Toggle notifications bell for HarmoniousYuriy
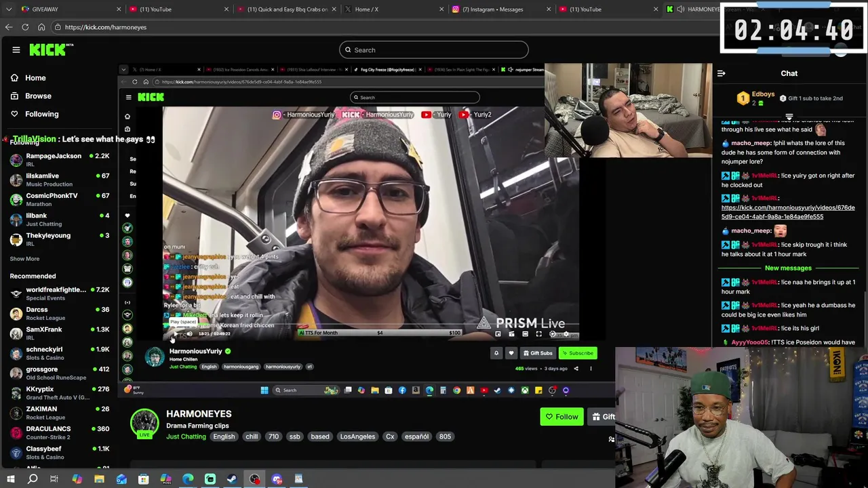The image size is (868, 488). coord(496,353)
